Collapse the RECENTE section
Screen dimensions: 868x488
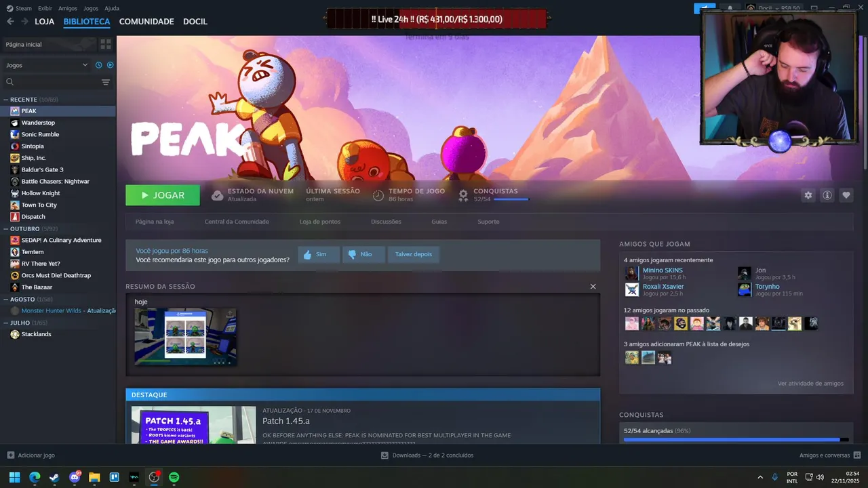pyautogui.click(x=6, y=100)
